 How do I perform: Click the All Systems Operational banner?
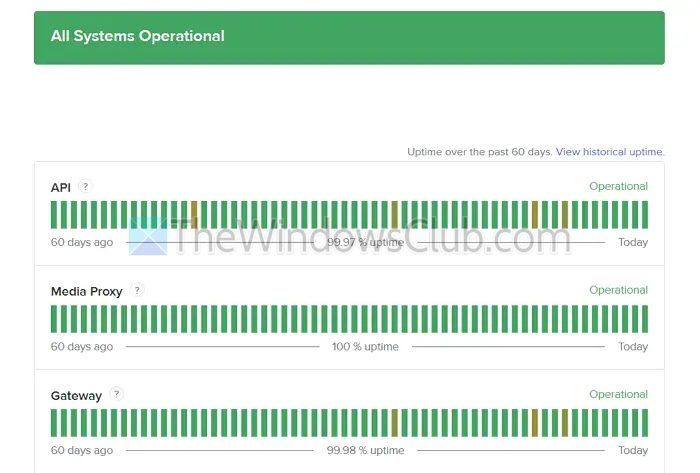tap(349, 38)
